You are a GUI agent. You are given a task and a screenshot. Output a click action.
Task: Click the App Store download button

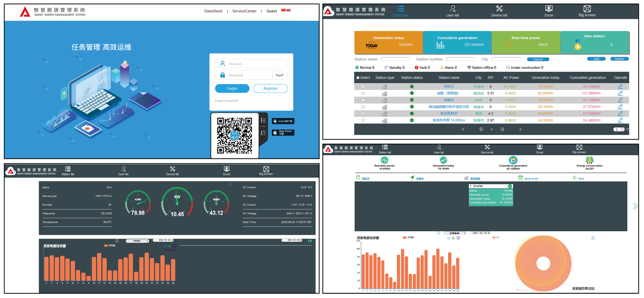[x=283, y=132]
